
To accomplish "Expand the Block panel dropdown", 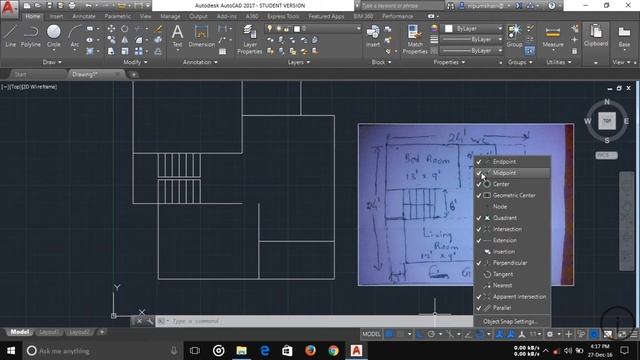I will 382,62.
